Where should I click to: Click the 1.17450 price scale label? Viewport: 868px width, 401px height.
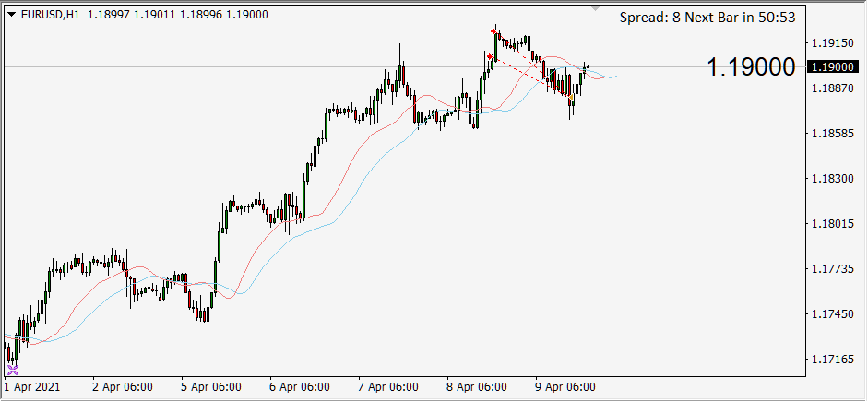(x=831, y=314)
